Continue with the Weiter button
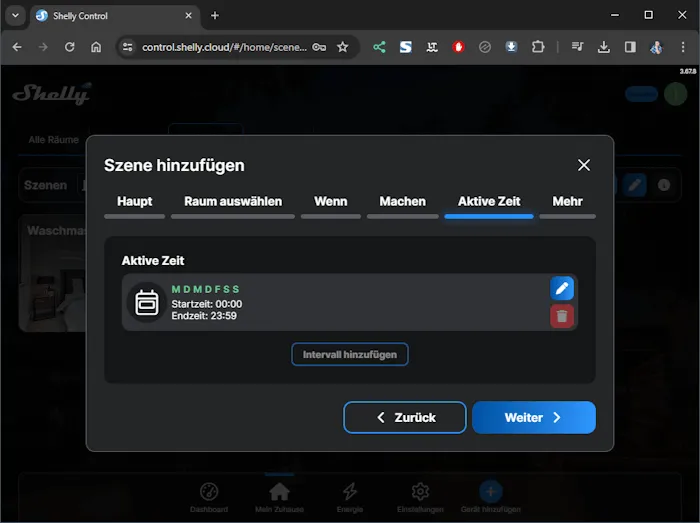Image resolution: width=700 pixels, height=523 pixels. pyautogui.click(x=534, y=417)
